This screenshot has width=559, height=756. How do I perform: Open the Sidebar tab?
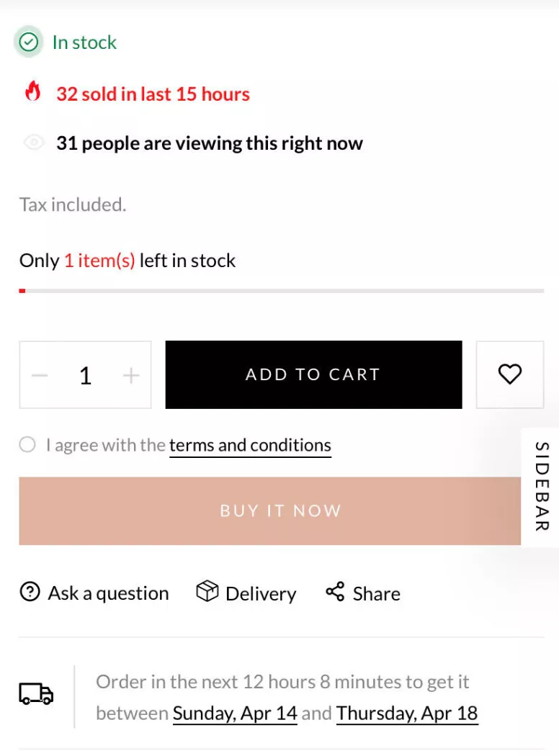[x=542, y=487]
